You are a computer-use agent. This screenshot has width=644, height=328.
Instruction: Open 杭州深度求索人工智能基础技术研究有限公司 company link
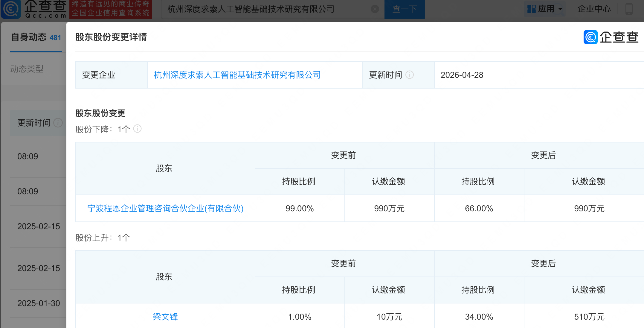(236, 75)
